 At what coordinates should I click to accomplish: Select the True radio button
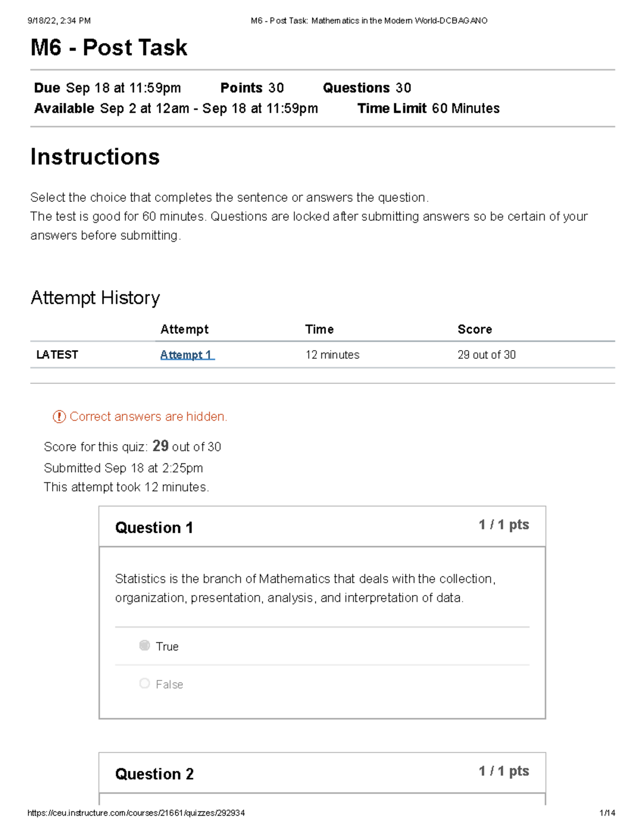click(x=144, y=646)
